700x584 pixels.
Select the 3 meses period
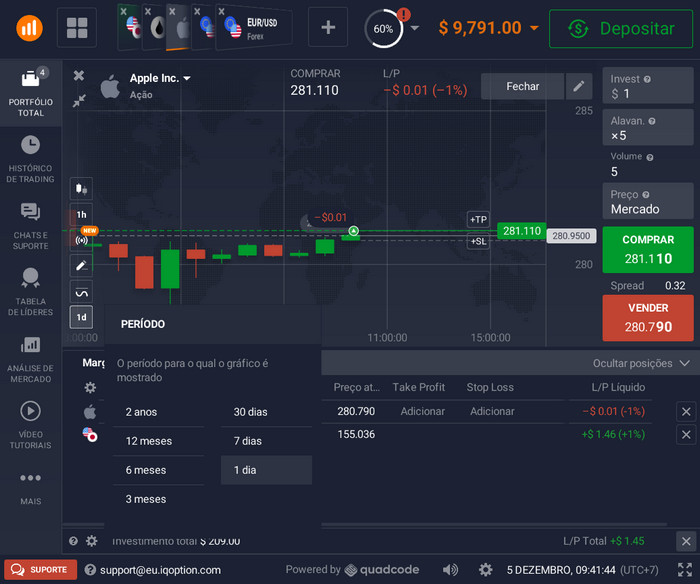coord(158,499)
